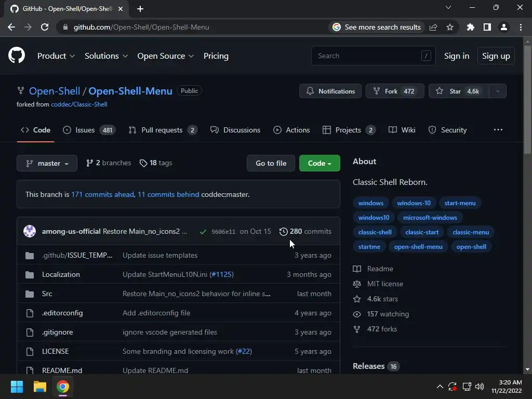View the 18 tags link
The image size is (532, 399).
tap(156, 163)
